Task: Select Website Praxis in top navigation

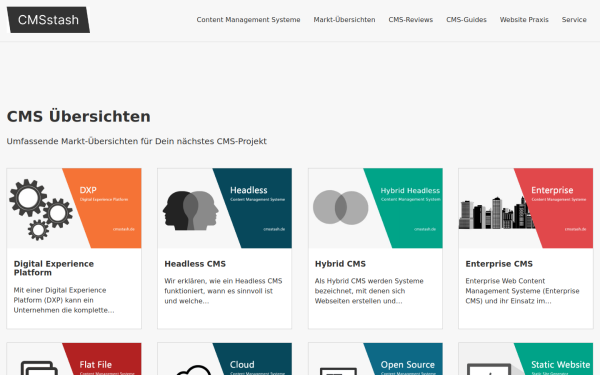Action: pos(524,20)
